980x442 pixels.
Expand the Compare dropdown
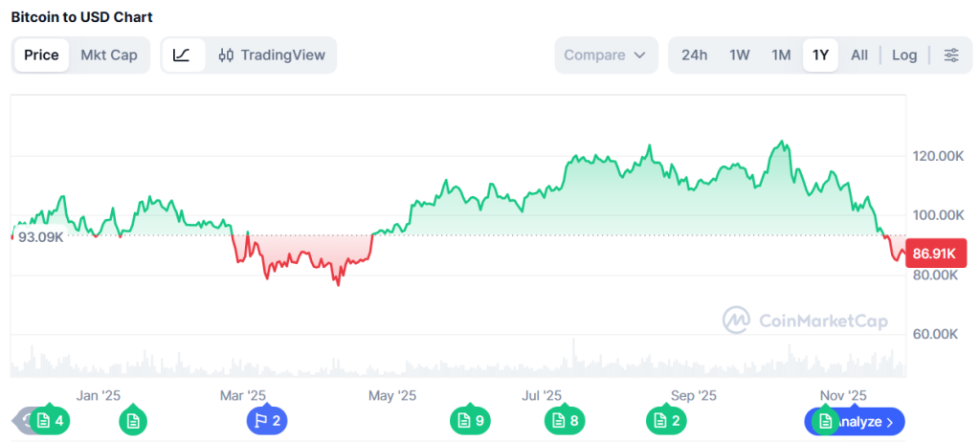(x=606, y=55)
